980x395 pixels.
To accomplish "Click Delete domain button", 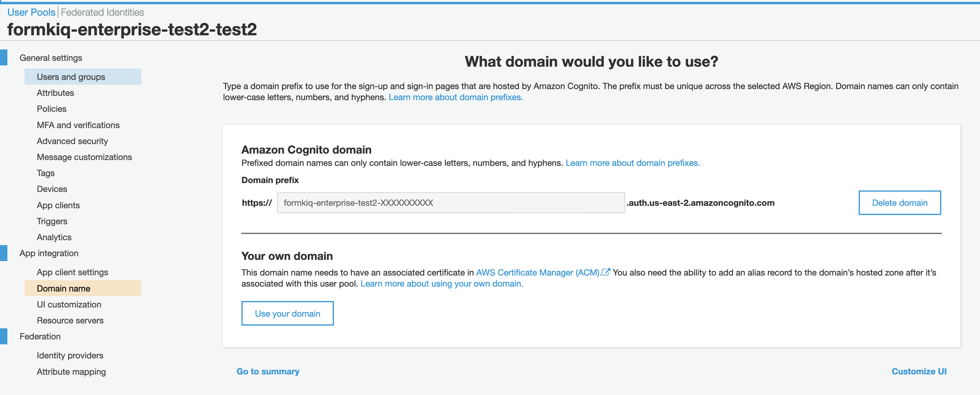I will [x=900, y=203].
